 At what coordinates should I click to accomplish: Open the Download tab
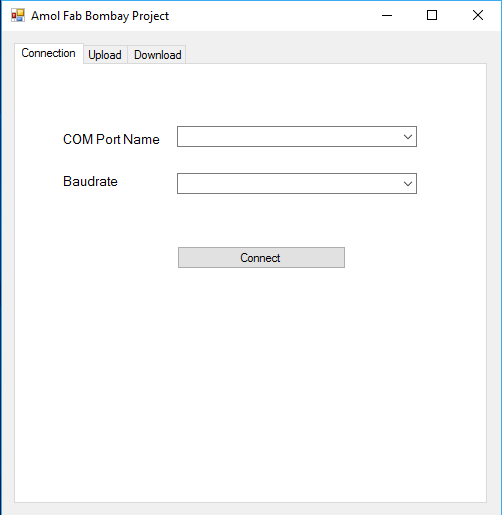point(157,55)
